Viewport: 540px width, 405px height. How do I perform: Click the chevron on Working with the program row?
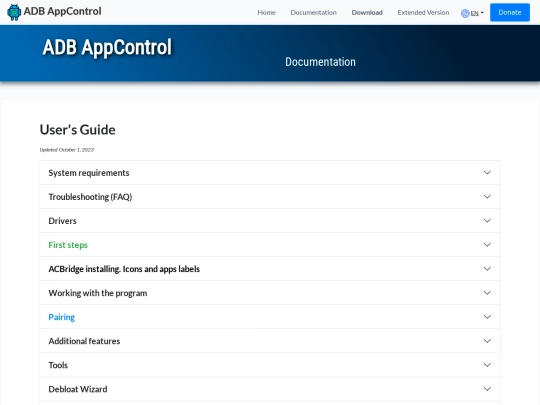point(487,293)
